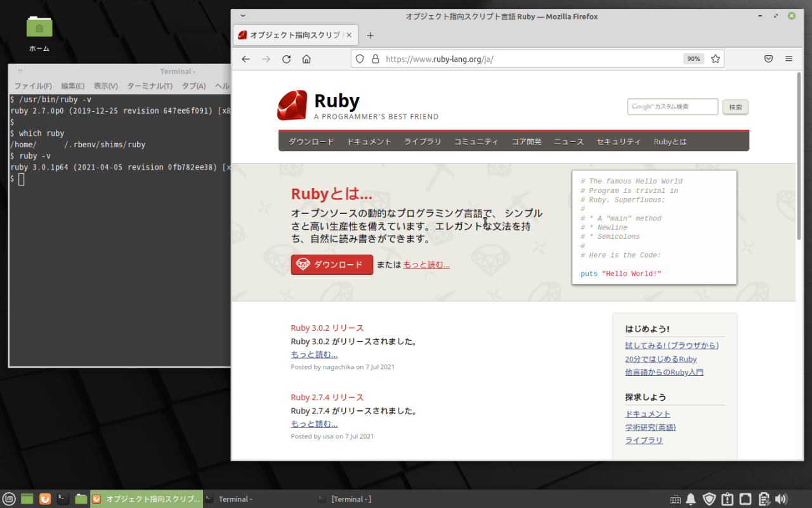Open もっと読む under Ruby 3.0.2 リリース

pyautogui.click(x=314, y=354)
